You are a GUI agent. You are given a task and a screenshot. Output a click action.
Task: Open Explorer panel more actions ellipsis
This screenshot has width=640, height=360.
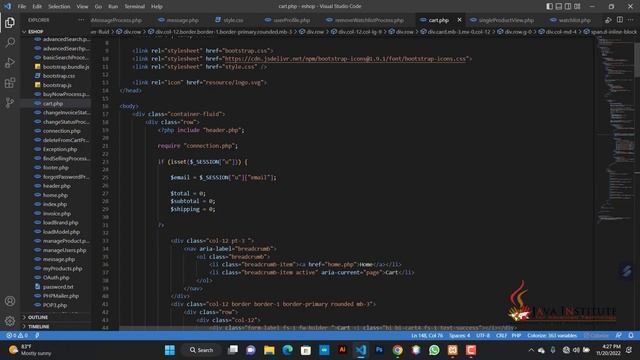click(x=81, y=20)
